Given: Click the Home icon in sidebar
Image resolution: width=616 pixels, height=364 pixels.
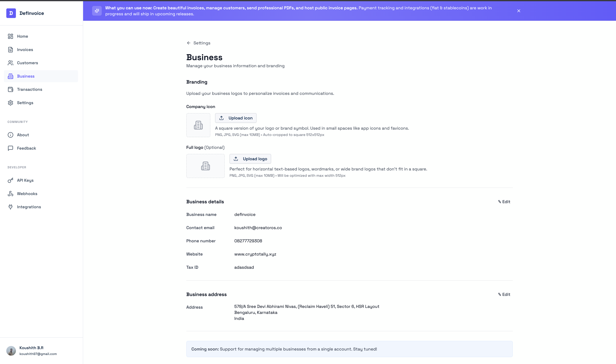Looking at the screenshot, I should click(10, 36).
